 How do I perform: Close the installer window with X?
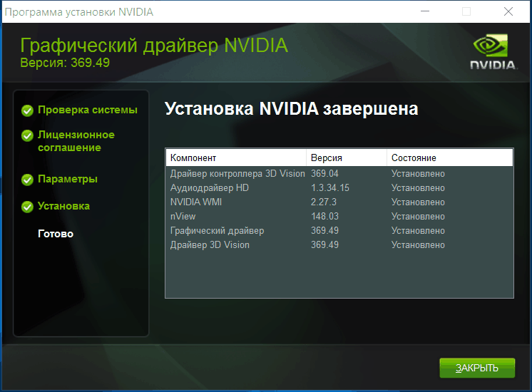(508, 11)
